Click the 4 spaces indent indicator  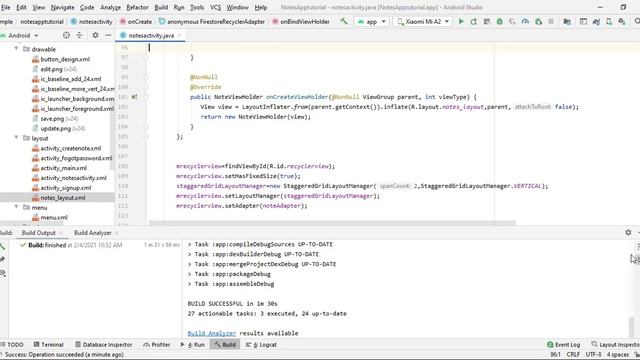click(x=618, y=354)
